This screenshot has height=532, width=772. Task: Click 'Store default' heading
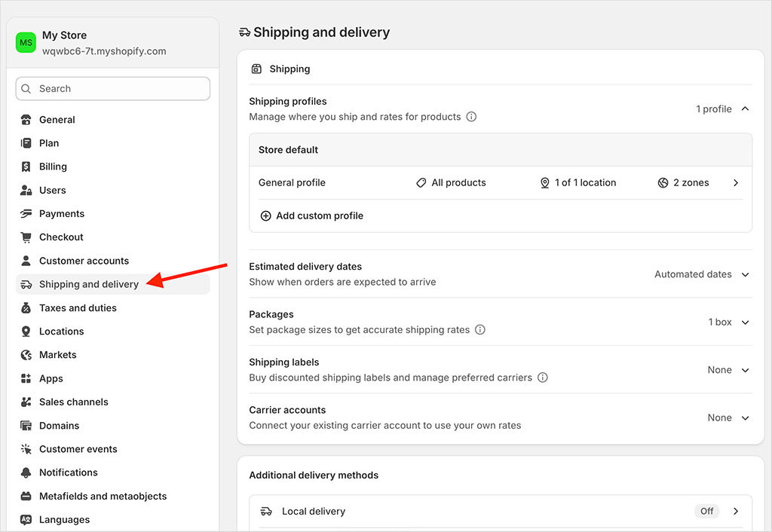tap(289, 150)
